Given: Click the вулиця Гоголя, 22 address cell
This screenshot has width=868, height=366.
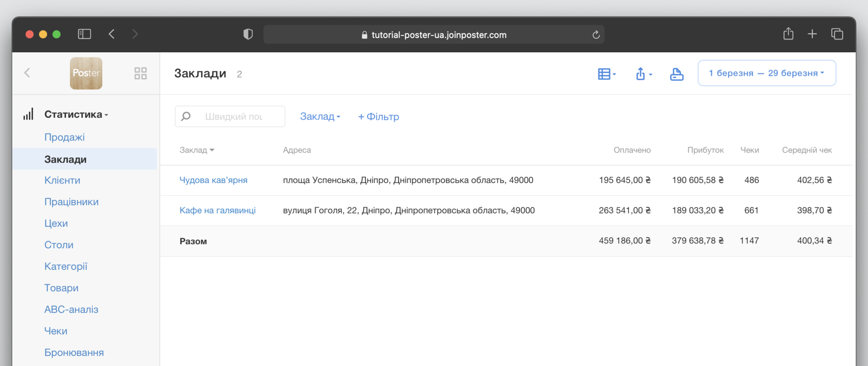Looking at the screenshot, I should 409,210.
